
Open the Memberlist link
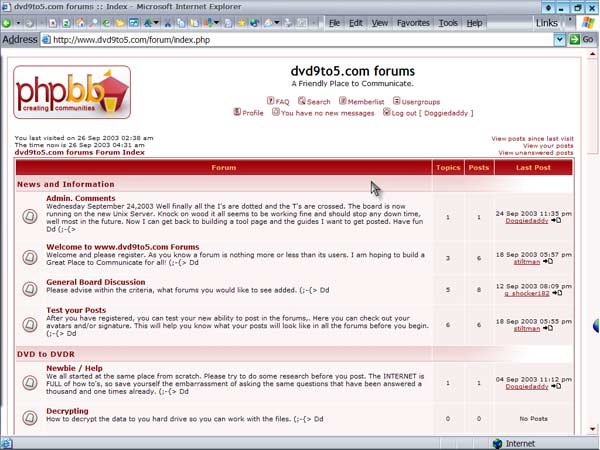pos(362,101)
